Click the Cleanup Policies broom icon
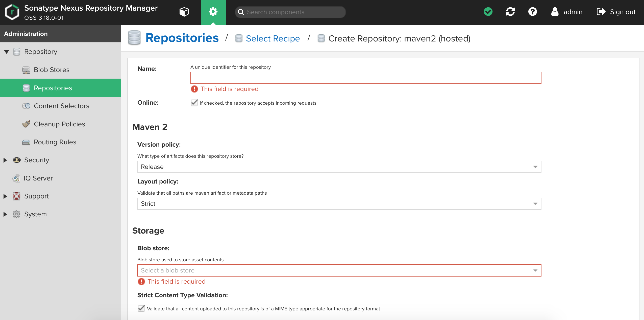Screen dimensions: 644x320 click(x=26, y=124)
